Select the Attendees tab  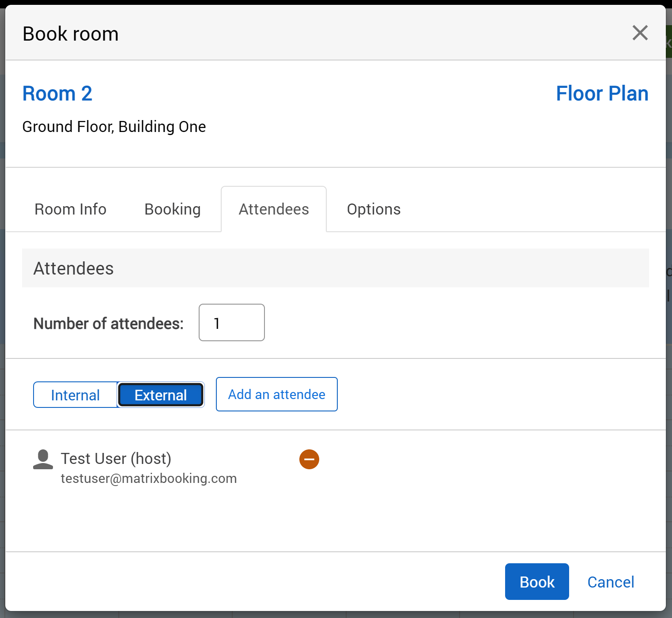[274, 209]
